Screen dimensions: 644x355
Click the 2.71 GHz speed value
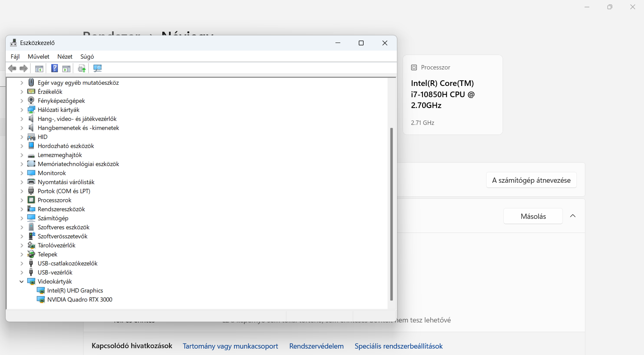click(423, 123)
